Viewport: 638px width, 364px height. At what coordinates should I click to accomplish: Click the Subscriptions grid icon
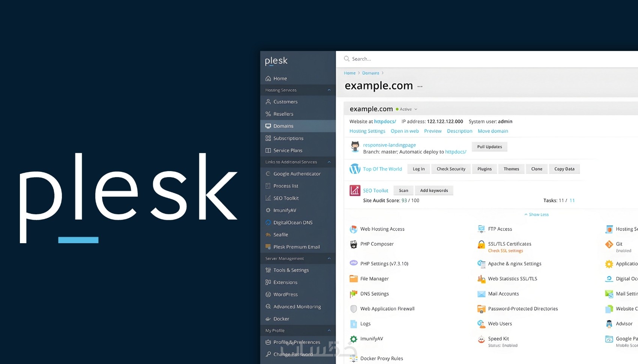click(x=268, y=138)
